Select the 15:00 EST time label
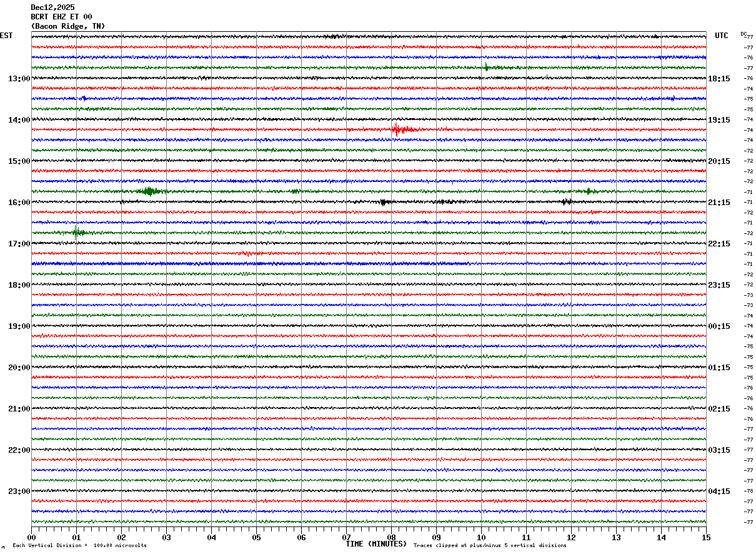The image size is (756, 554). tap(19, 161)
